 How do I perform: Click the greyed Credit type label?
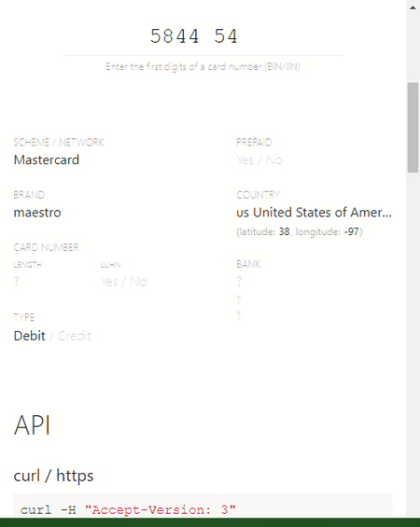pyautogui.click(x=75, y=336)
